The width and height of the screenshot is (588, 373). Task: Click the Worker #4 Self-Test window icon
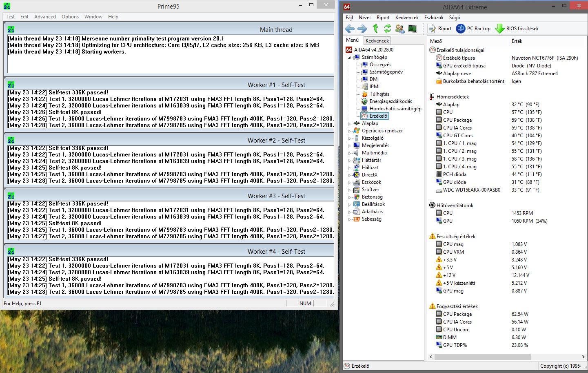[x=11, y=251]
